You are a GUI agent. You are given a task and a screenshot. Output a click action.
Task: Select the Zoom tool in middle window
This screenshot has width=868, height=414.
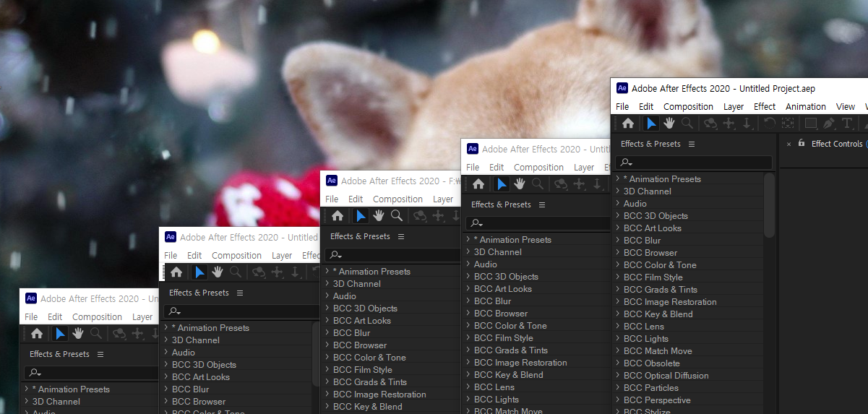[397, 216]
